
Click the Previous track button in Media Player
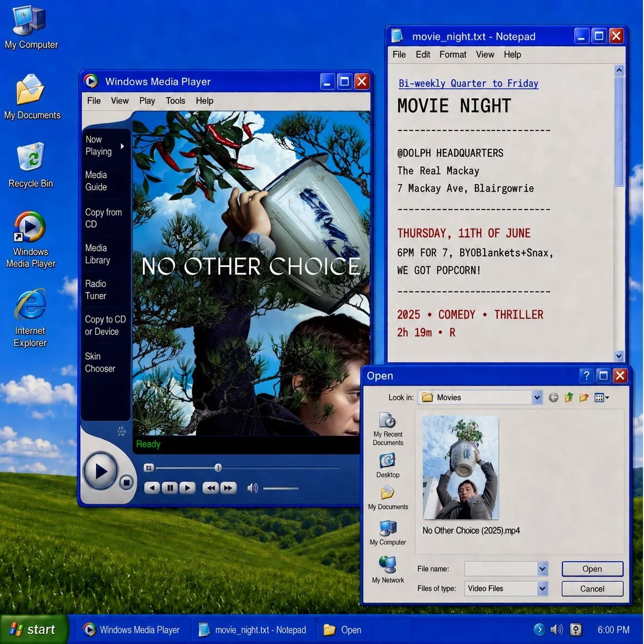click(x=152, y=487)
